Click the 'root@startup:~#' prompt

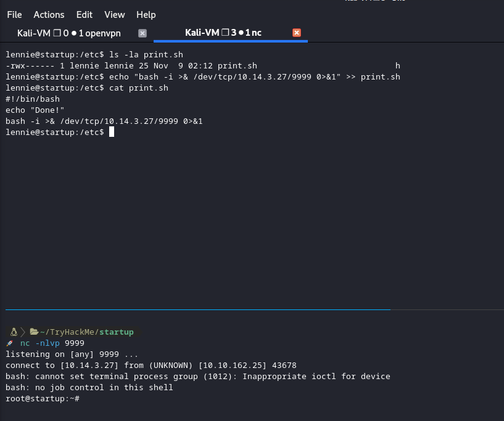tap(43, 399)
